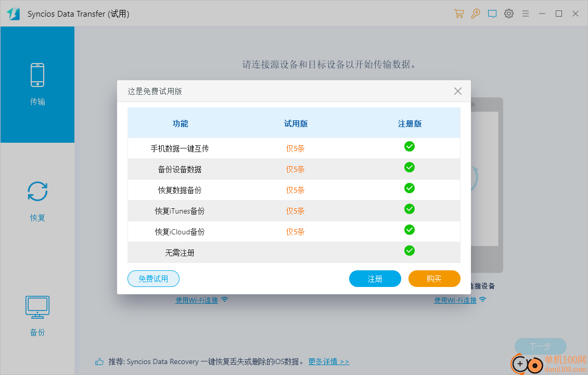Click the 下一步 next button
The width and height of the screenshot is (588, 375).
tap(540, 346)
